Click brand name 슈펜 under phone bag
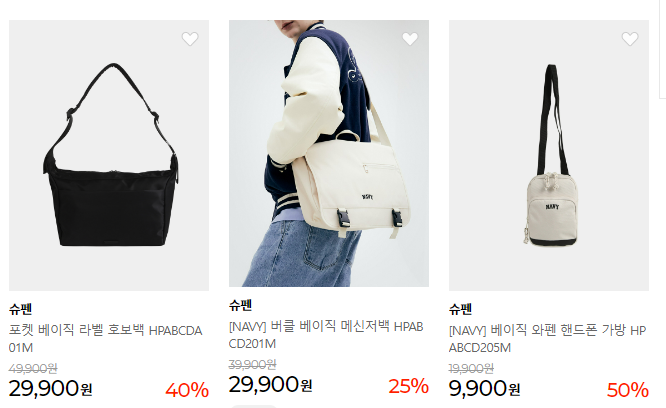666x408 pixels. pos(460,309)
